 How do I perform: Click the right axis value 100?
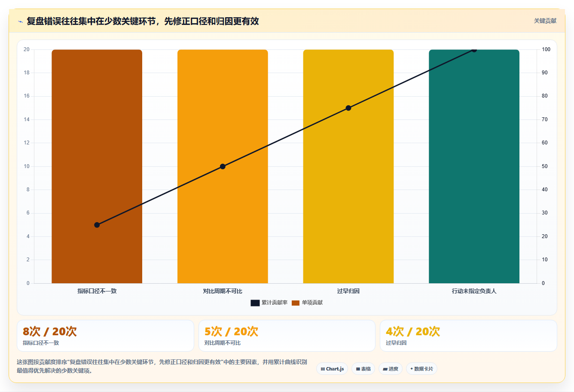click(546, 49)
